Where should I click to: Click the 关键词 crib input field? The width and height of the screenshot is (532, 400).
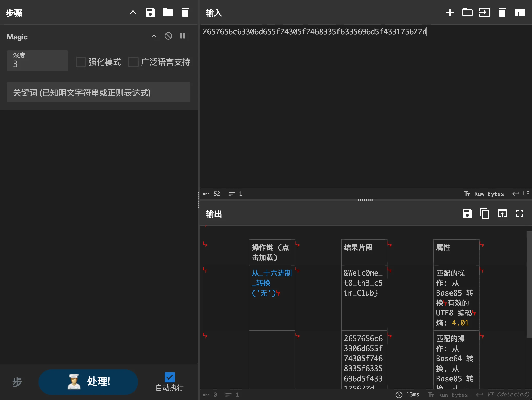pos(98,92)
